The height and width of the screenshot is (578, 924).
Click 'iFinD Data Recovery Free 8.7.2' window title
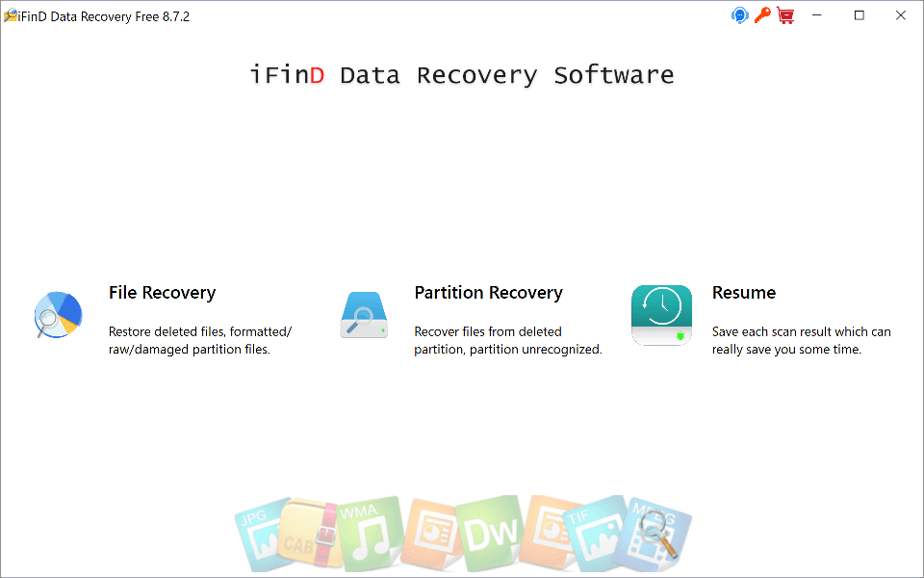tap(104, 16)
